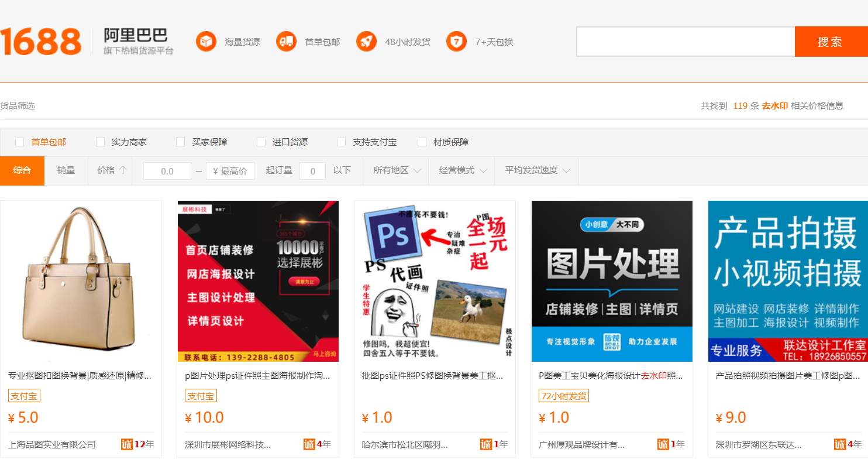Click trust badge icon for 哈尔滨市松北区 seller

(x=486, y=444)
